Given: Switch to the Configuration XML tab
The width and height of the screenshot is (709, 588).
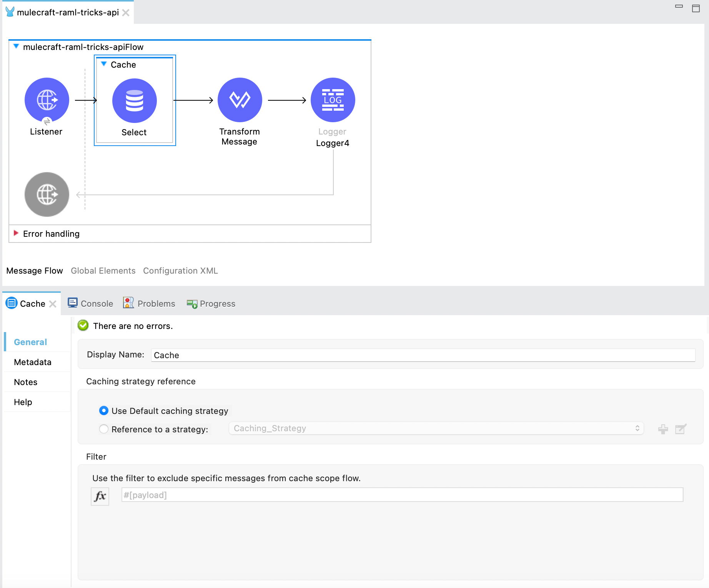Looking at the screenshot, I should point(180,271).
